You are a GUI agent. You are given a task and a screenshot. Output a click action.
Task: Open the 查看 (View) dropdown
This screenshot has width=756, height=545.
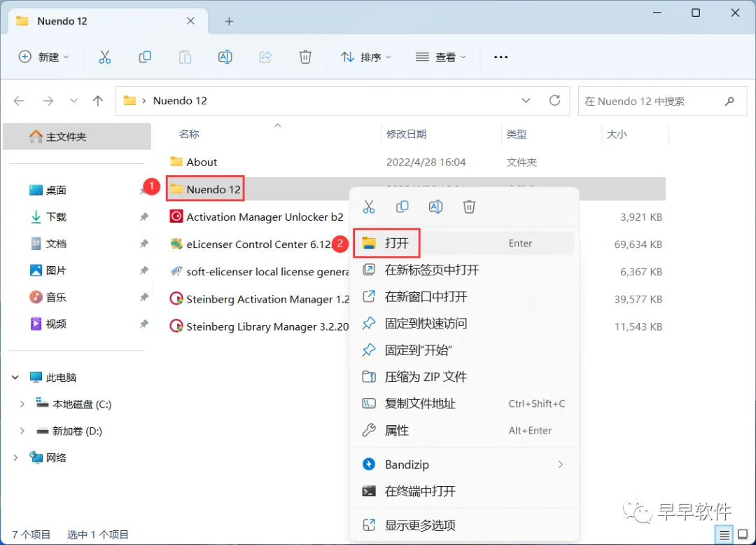tap(441, 57)
